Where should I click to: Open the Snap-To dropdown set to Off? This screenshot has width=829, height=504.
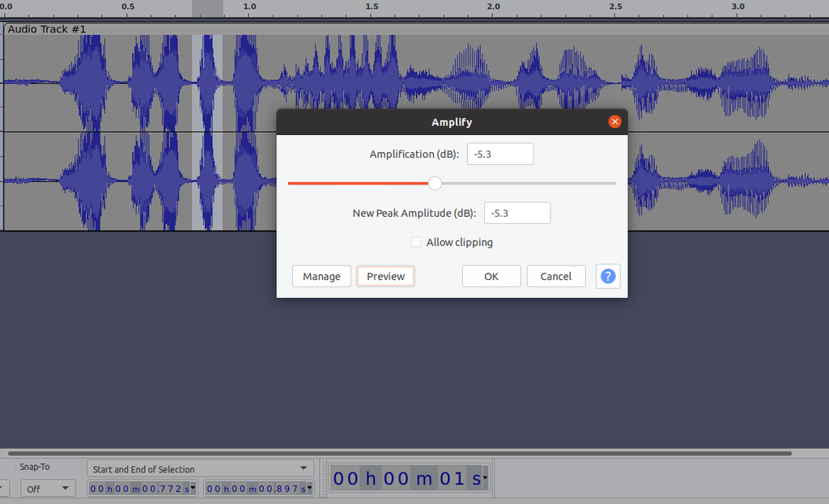[48, 488]
